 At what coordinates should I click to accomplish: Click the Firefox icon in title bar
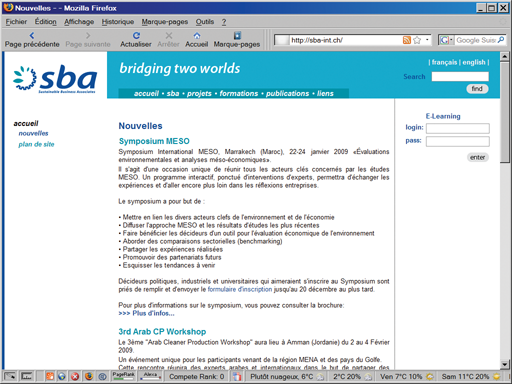point(9,7)
